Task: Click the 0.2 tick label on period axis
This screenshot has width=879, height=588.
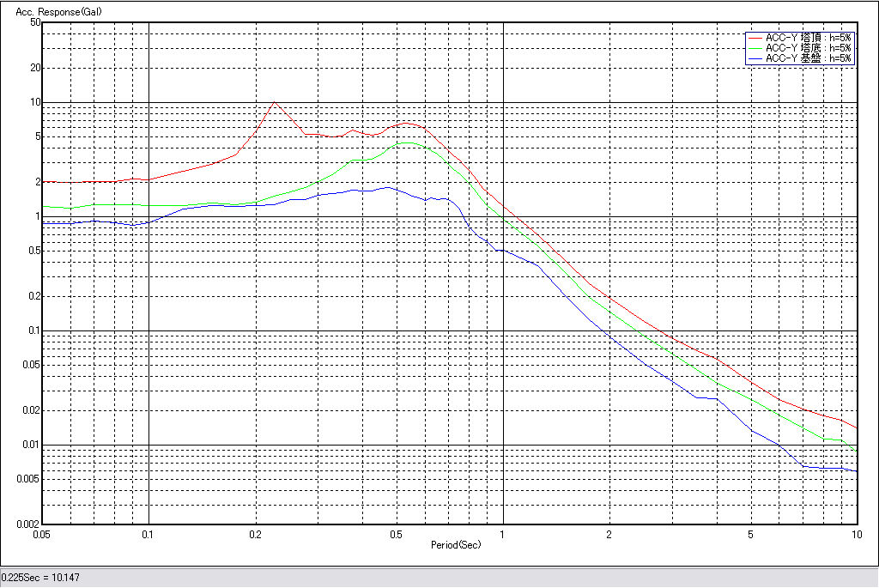Action: point(255,535)
